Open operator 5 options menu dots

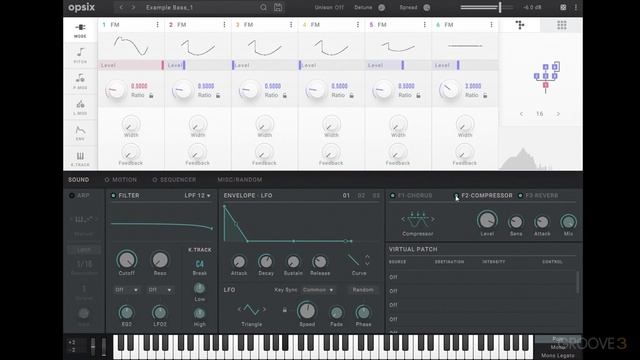point(424,24)
